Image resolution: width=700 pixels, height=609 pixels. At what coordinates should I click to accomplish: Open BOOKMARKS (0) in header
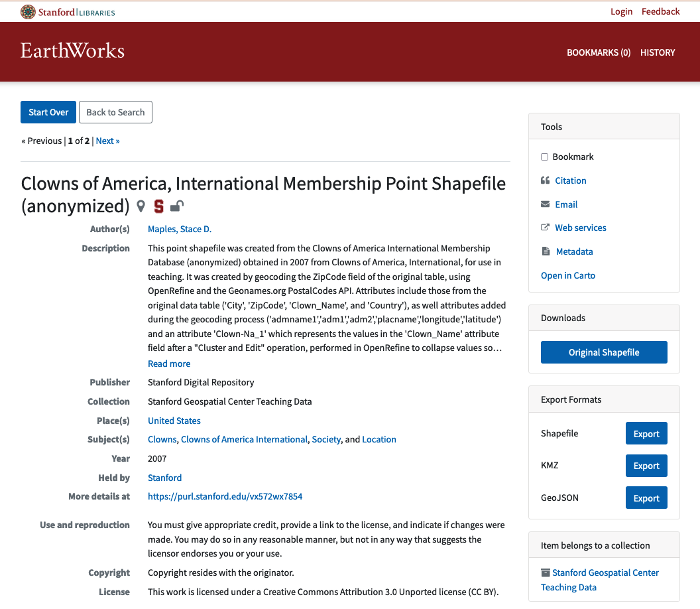(x=598, y=52)
